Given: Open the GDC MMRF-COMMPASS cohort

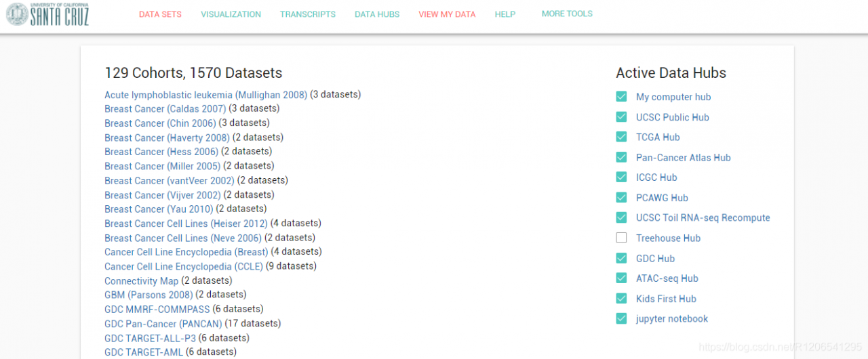Looking at the screenshot, I should (x=157, y=310).
